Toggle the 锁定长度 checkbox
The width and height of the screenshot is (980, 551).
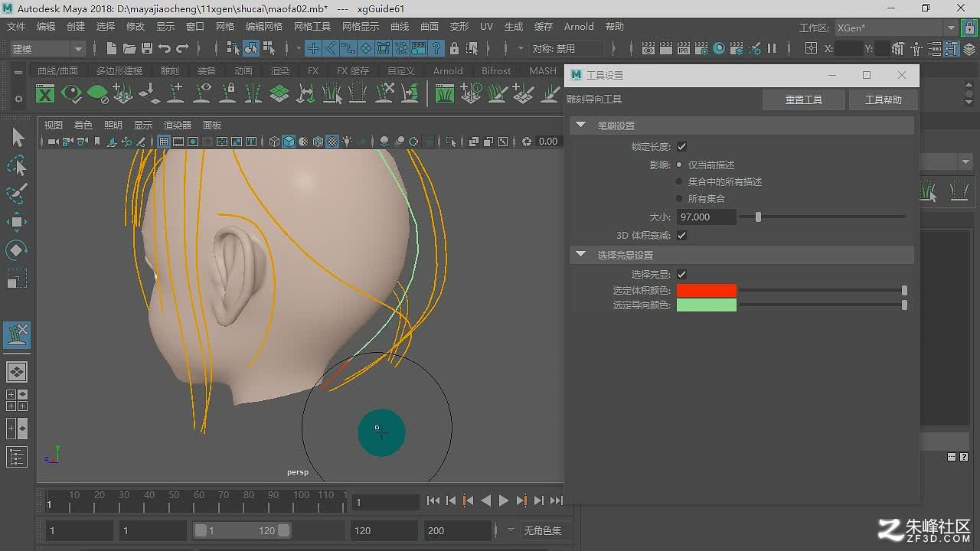tap(681, 146)
